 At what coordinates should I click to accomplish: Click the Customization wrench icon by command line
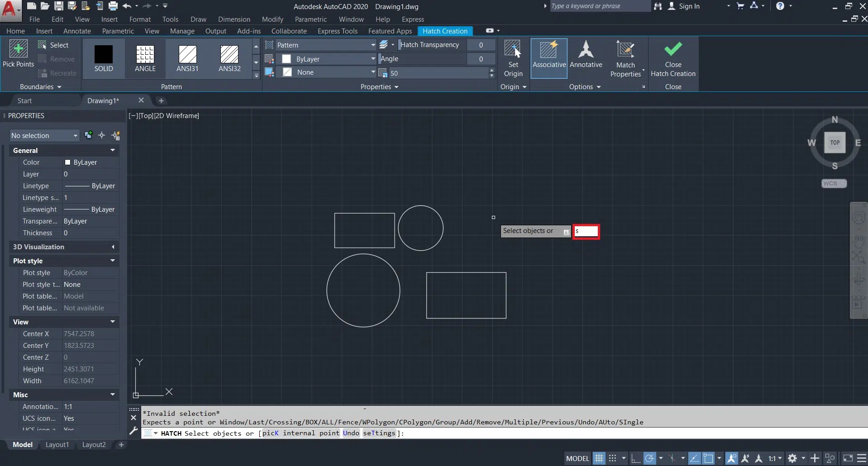[134, 431]
